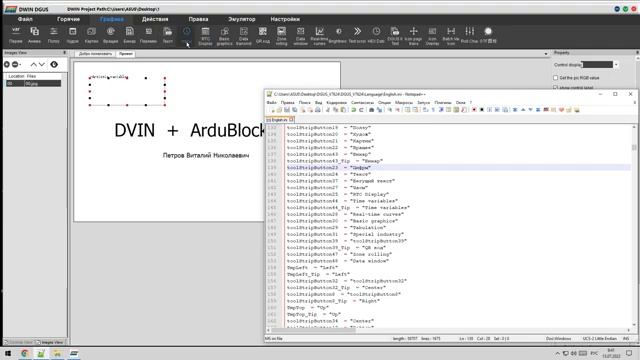Screen dimensions: 640x360
Task: Open Действия menu in DGUS
Action: 155,19
